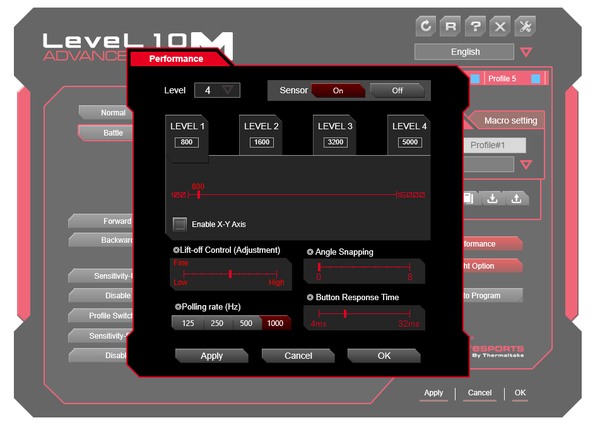Open the Light Option button

tap(493, 266)
